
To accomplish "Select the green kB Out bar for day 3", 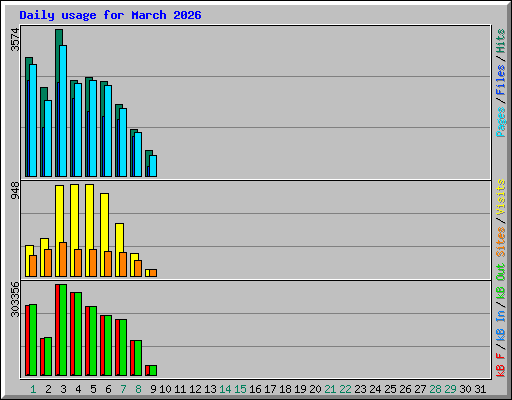I will [x=63, y=330].
